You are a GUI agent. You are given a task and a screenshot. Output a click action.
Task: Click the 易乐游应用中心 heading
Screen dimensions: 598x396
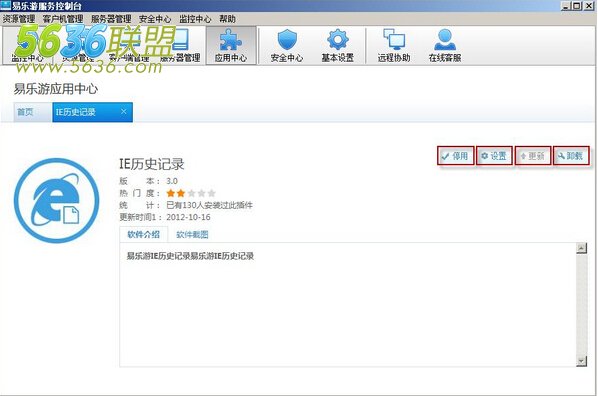(x=56, y=89)
